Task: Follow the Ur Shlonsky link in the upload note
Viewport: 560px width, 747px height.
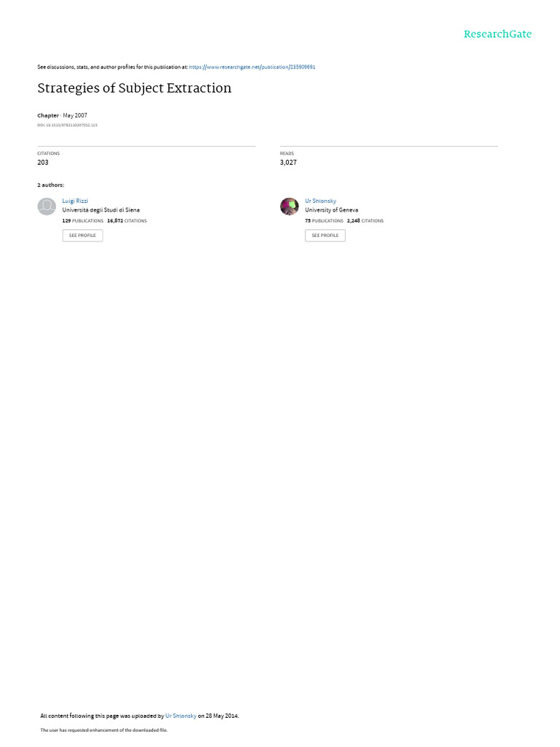Action: click(181, 716)
